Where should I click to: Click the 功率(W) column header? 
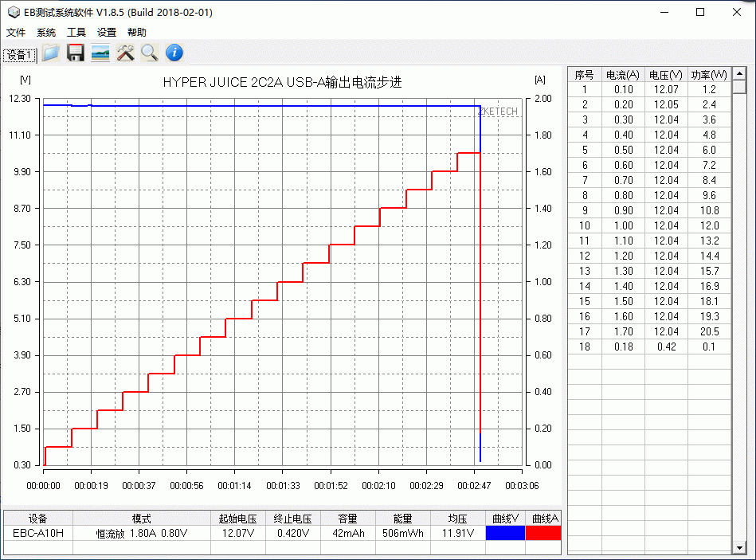point(709,75)
